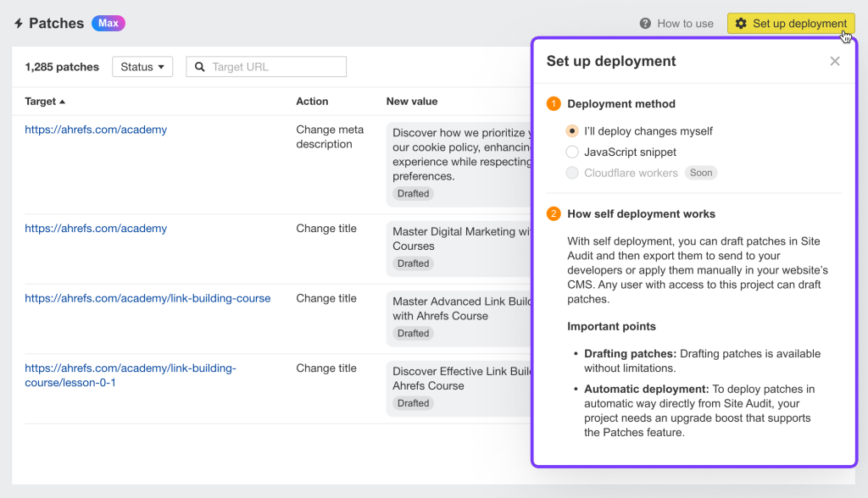The image size is (868, 498).
Task: Click the Cloudflare workers radio button
Action: coord(574,172)
